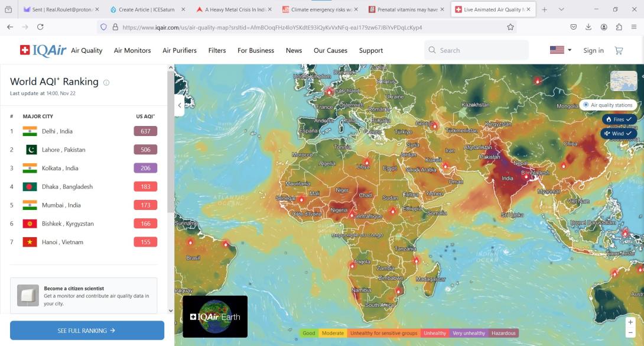Click the IQAir logo
The height and width of the screenshot is (346, 644).
[43, 50]
